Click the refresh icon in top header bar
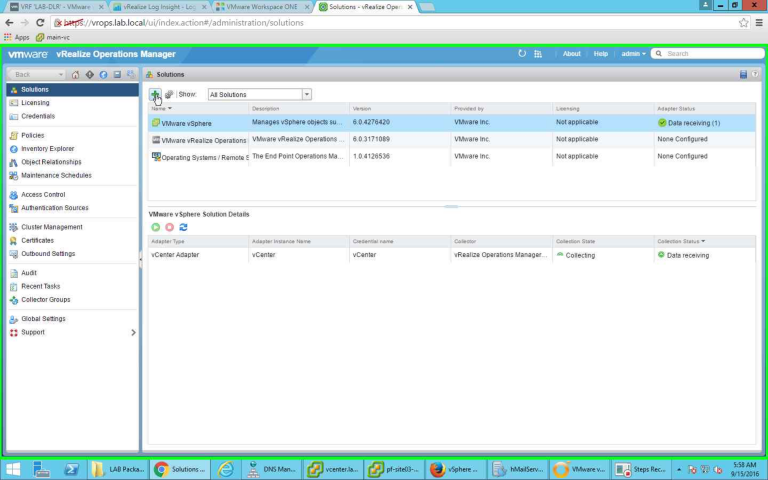The width and height of the screenshot is (768, 480). pyautogui.click(x=522, y=53)
